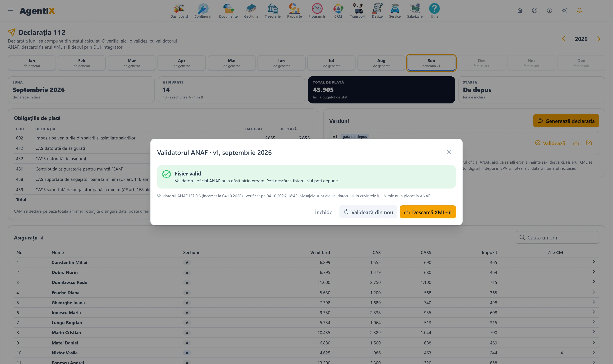Click Generează declarația button

click(x=566, y=121)
